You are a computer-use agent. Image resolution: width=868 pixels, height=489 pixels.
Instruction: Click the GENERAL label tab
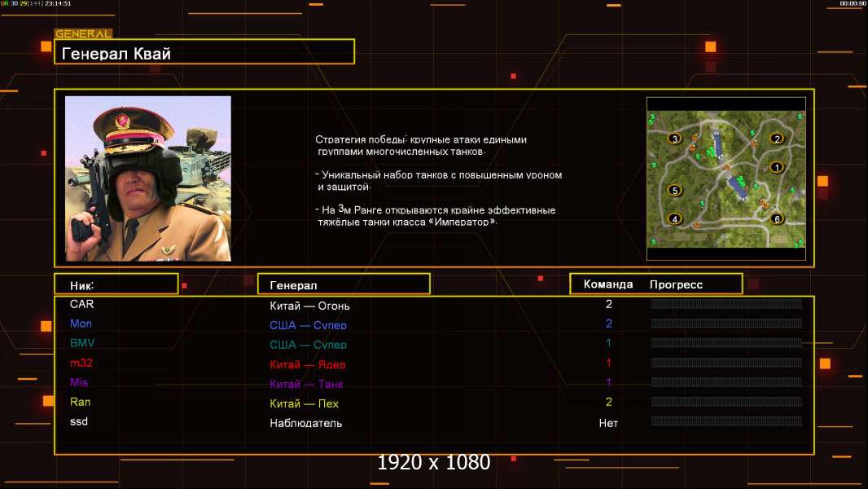[83, 34]
